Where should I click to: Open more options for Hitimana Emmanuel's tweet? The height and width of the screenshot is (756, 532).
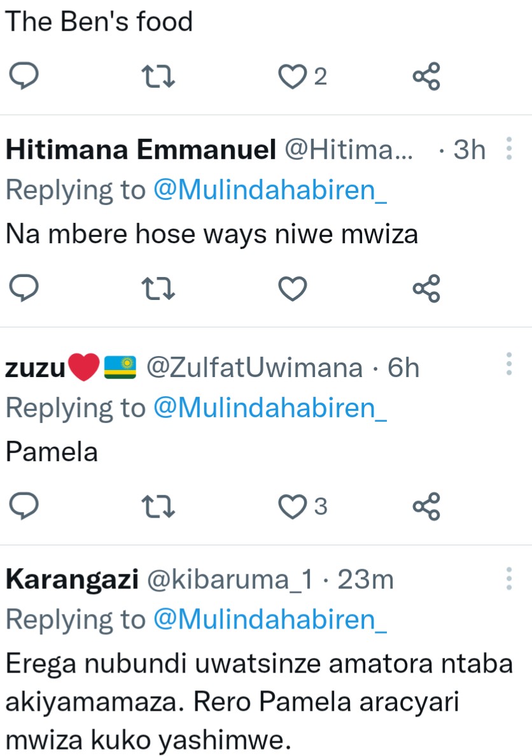[x=508, y=150]
